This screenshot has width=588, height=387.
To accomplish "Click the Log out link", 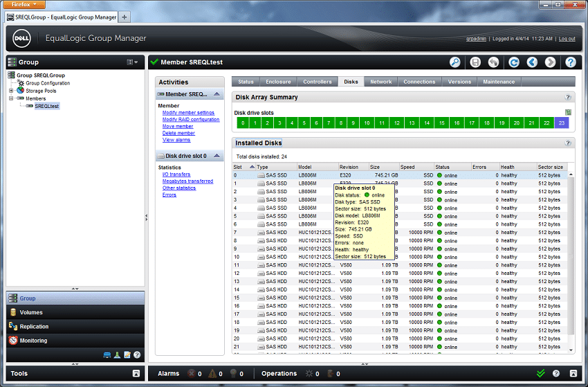I will (x=567, y=39).
